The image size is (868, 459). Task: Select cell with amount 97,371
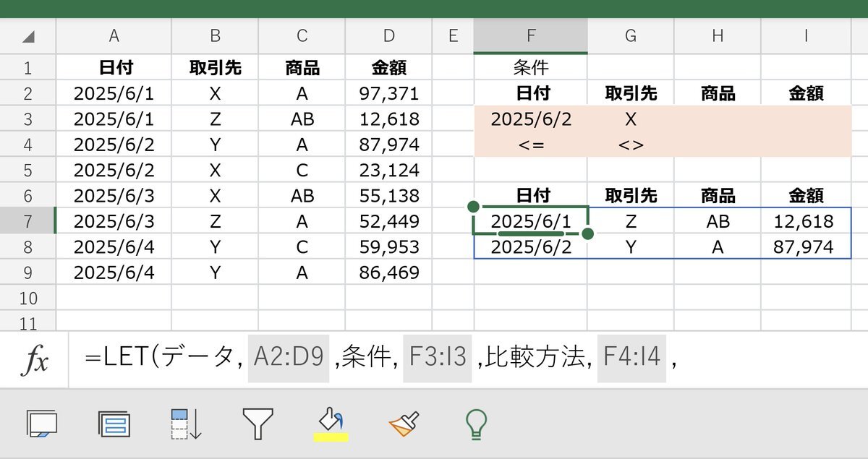388,93
